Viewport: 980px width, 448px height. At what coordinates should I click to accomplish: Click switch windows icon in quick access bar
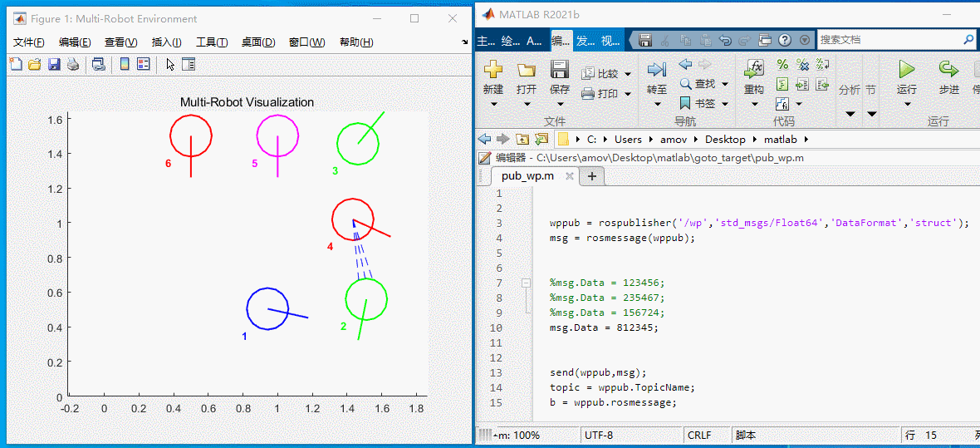[x=765, y=40]
